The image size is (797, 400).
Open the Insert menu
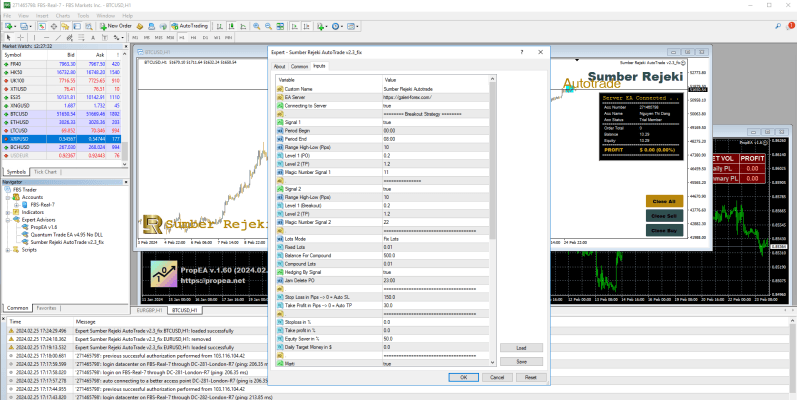pyautogui.click(x=42, y=16)
